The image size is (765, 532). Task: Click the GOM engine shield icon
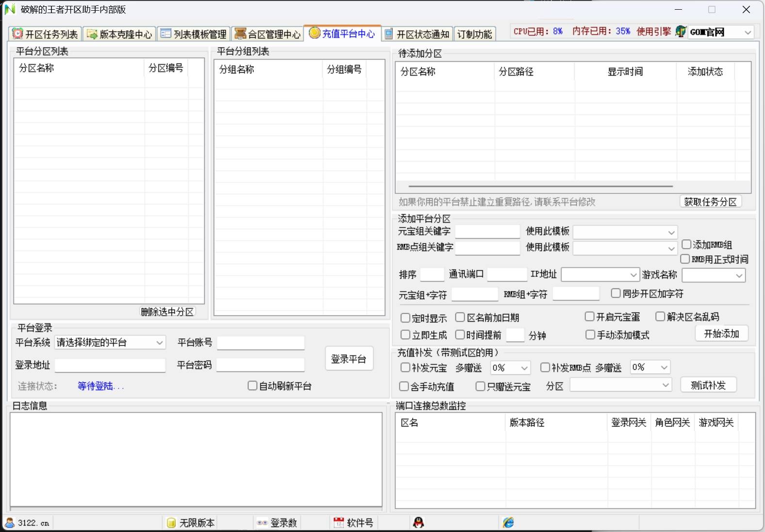(x=681, y=32)
